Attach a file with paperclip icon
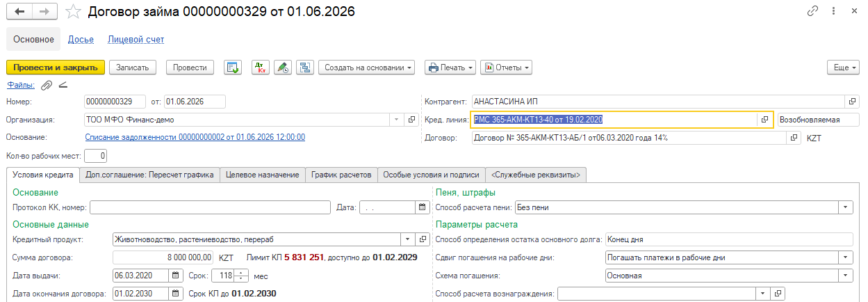Viewport: 868px width, 302px height. pyautogui.click(x=47, y=86)
